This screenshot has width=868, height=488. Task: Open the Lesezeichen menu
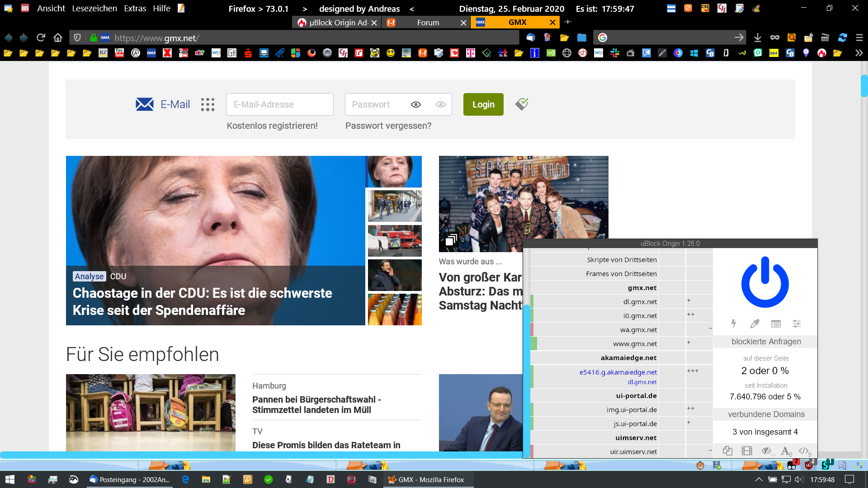coord(94,9)
